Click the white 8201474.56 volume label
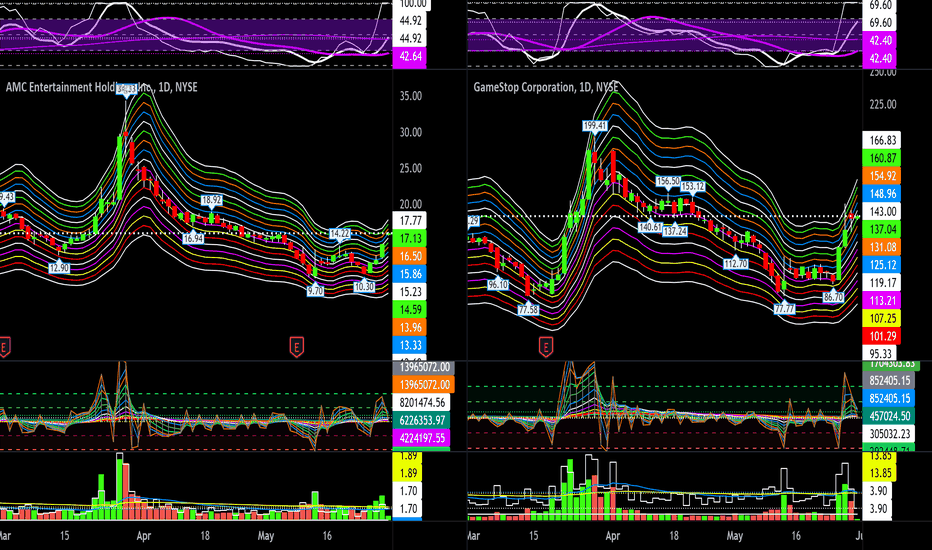Screen dimensions: 932x550 pyautogui.click(x=422, y=403)
